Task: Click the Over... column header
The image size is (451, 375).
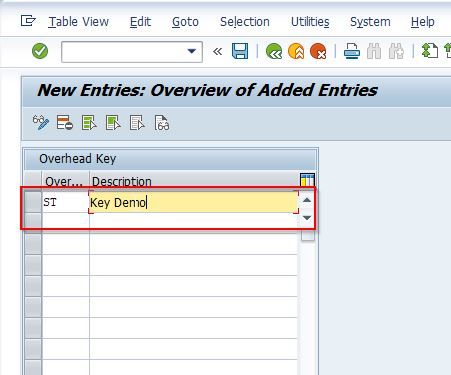Action: coord(66,181)
